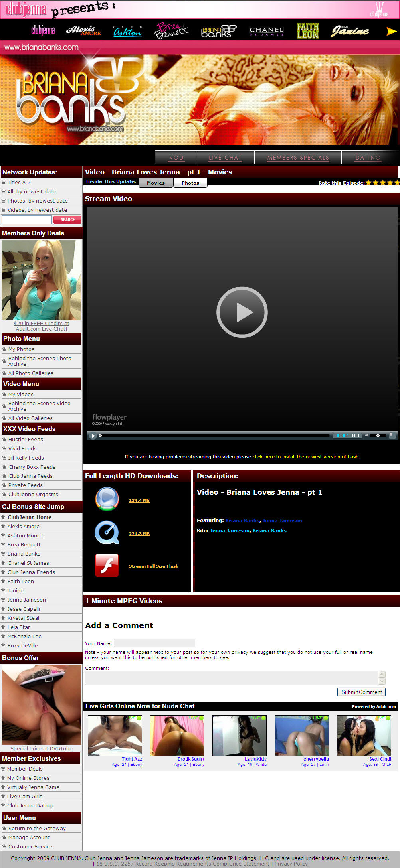400x868 pixels.
Task: Click the clubjenna logo in top site bar
Action: [x=43, y=30]
